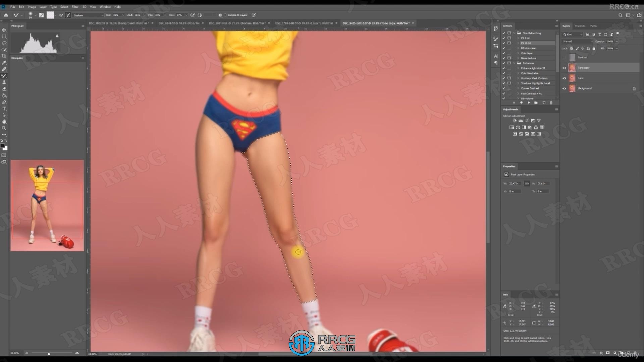The height and width of the screenshot is (362, 644).
Task: Show the Texture layer
Action: coord(564,57)
